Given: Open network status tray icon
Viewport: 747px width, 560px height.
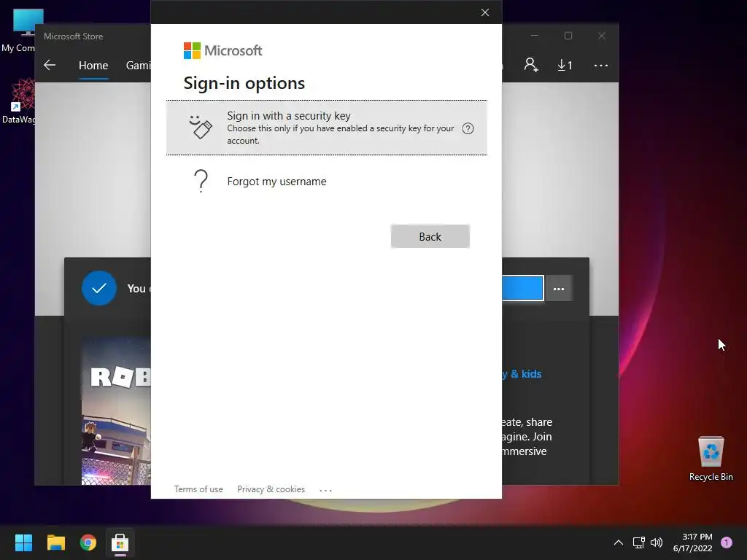Looking at the screenshot, I should tap(638, 542).
